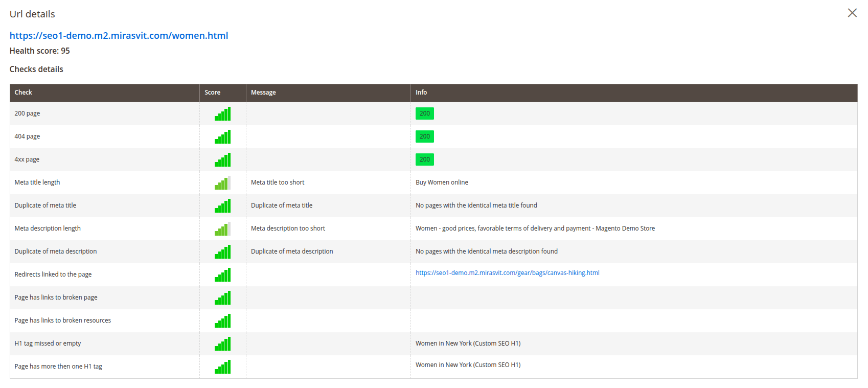This screenshot has width=868, height=388.
Task: Click score bars icon for 404 page
Action: (222, 136)
